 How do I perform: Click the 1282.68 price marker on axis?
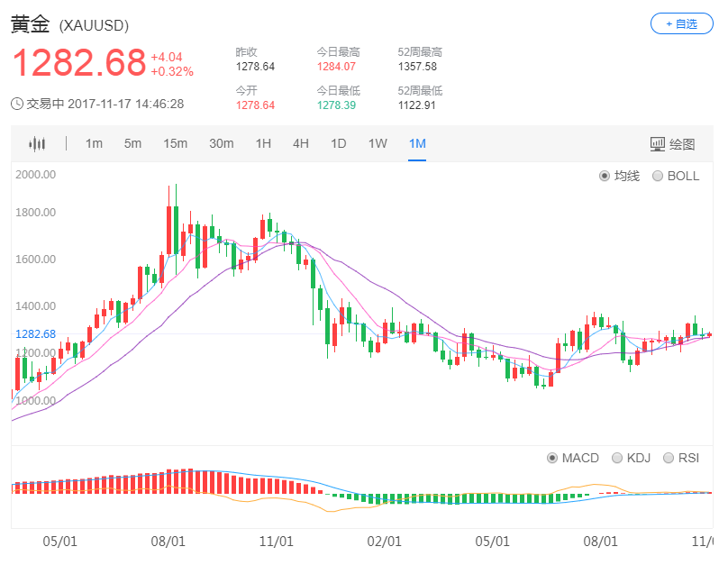pos(35,333)
